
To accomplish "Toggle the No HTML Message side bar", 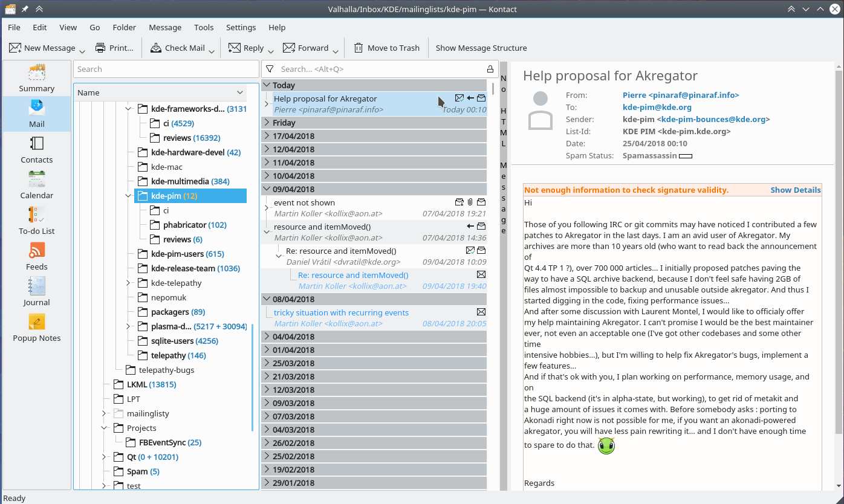I will (504, 276).
